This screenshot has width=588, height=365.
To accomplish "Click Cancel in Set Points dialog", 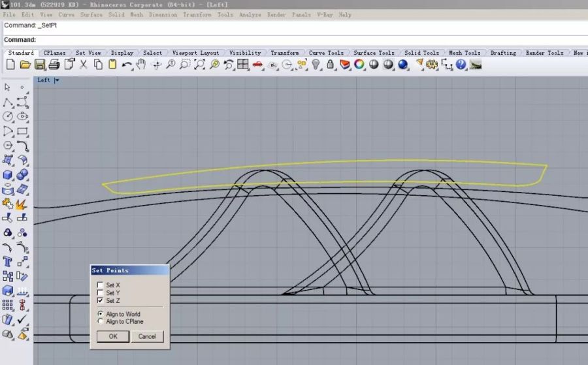I will coord(147,336).
